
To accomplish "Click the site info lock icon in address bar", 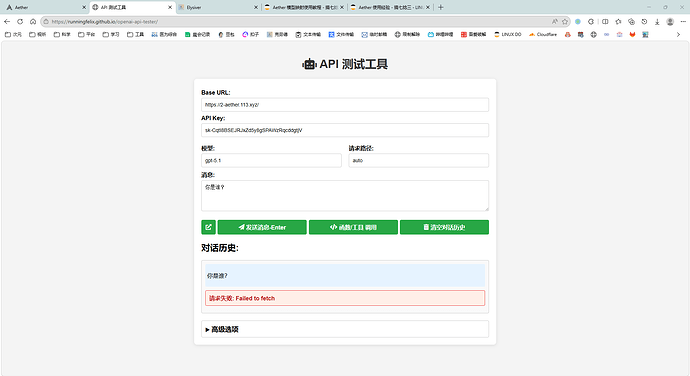I will click(x=46, y=22).
